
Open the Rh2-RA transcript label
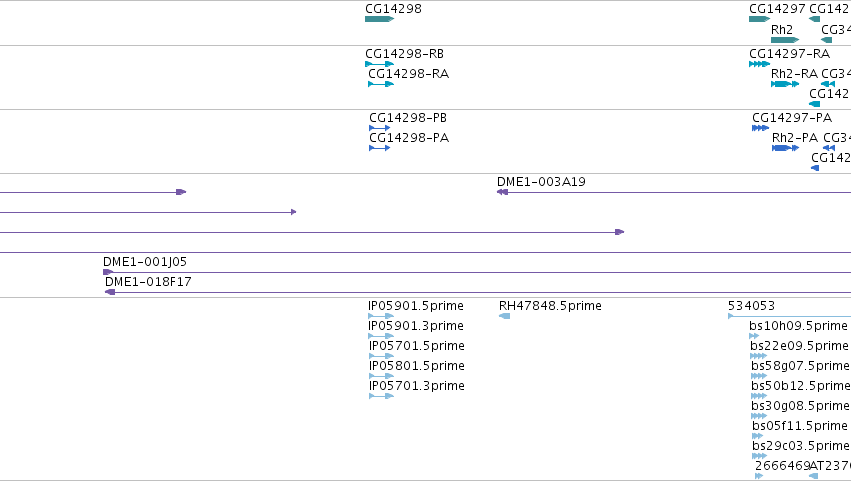pos(794,74)
